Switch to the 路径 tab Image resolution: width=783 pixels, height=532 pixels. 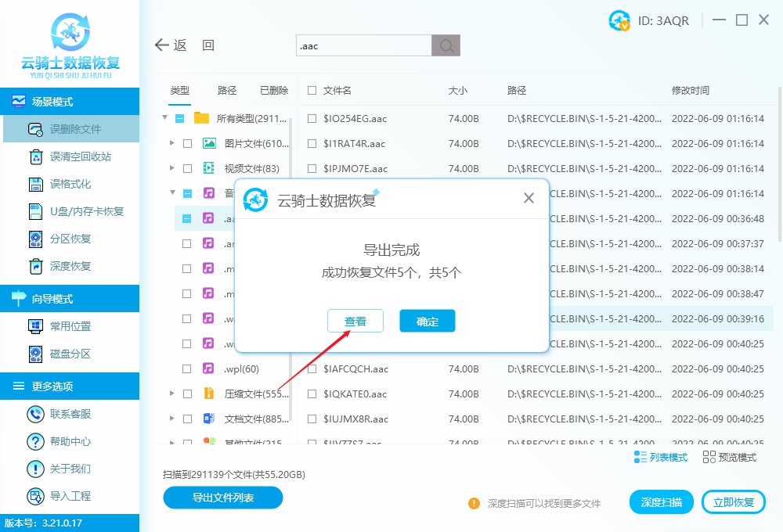[x=226, y=90]
